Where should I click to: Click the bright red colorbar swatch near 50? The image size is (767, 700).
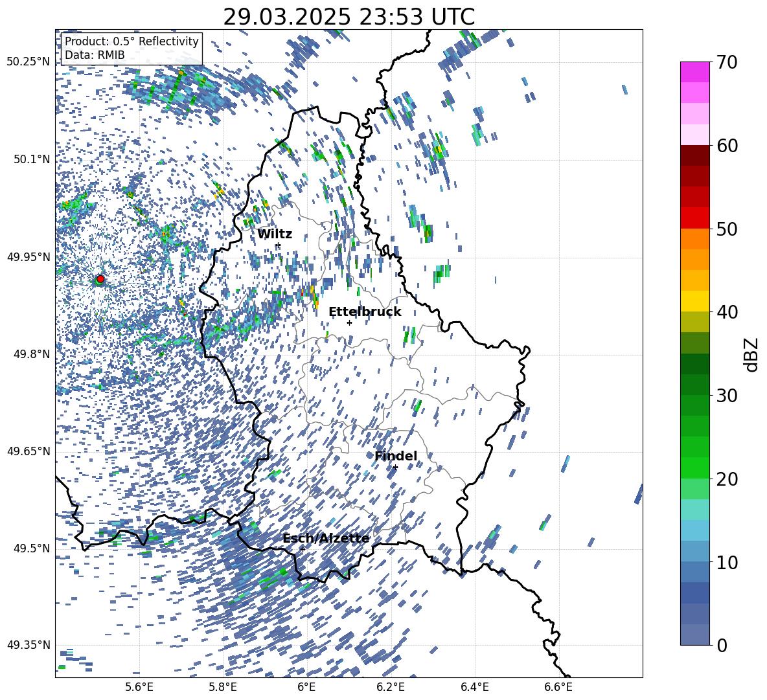coord(694,218)
